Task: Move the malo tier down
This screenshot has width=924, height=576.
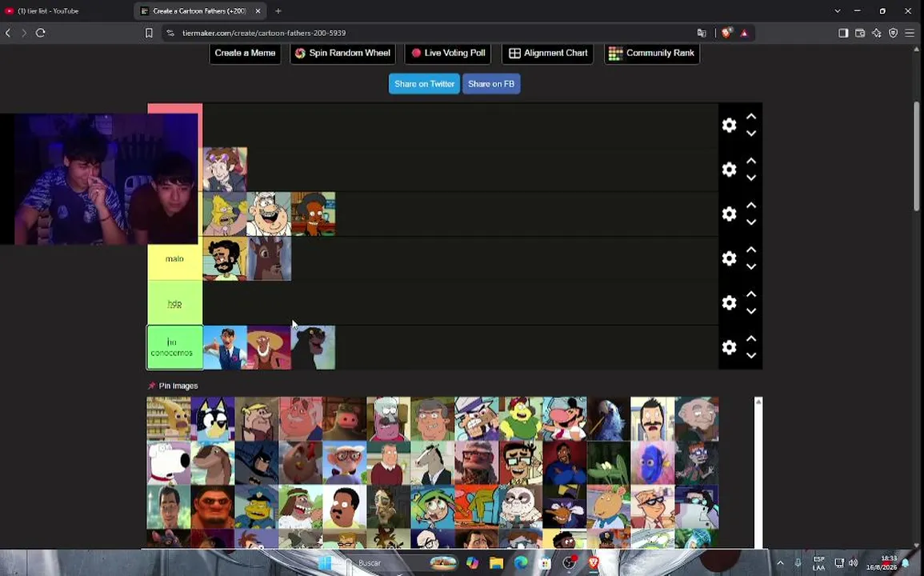Action: [751, 267]
